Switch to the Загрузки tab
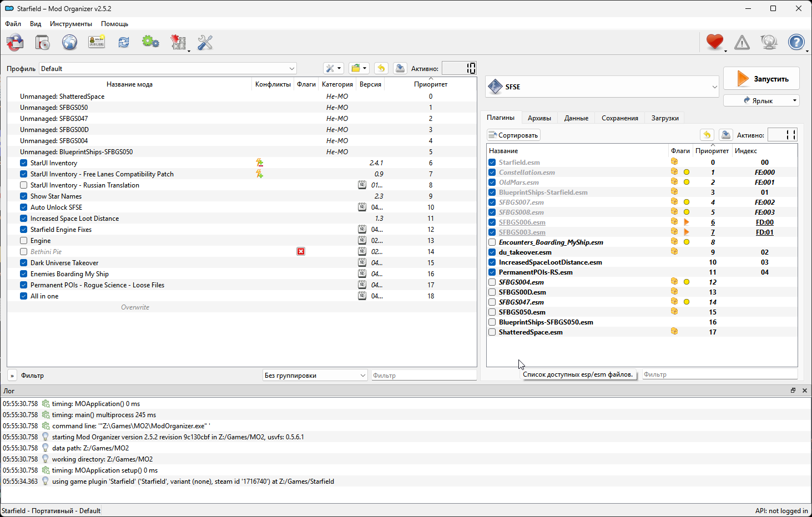 pyautogui.click(x=665, y=118)
